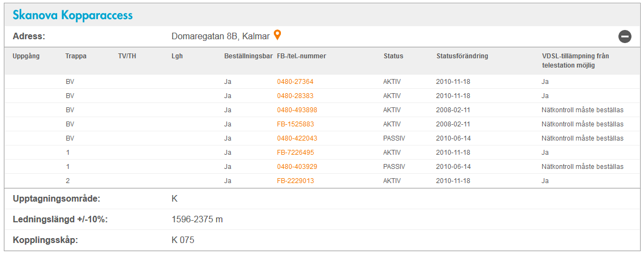Viewport: 644px width, 255px height.
Task: Select Kopplingsskåp value K 075
Action: point(183,240)
